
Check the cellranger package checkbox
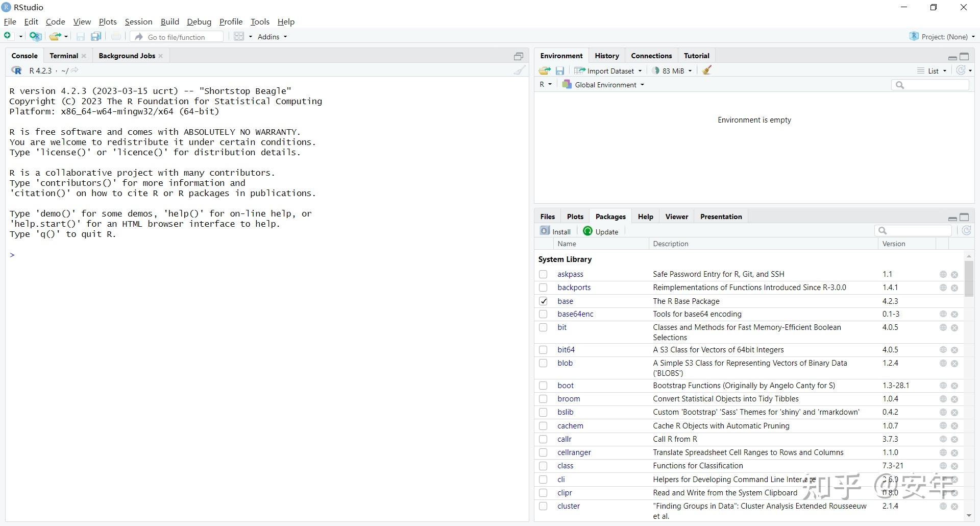tap(543, 452)
